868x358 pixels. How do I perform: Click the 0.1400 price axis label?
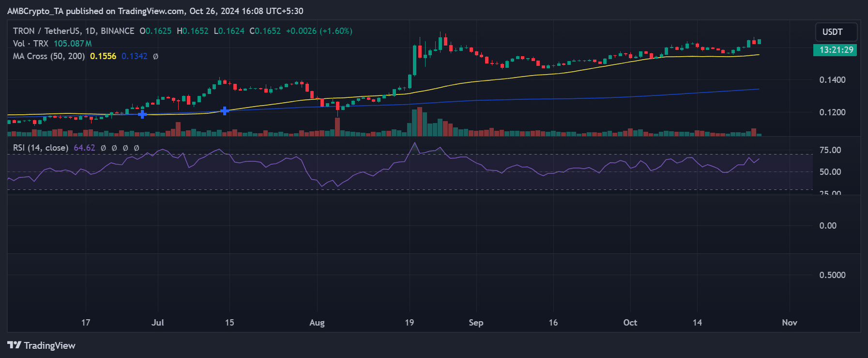(x=832, y=80)
